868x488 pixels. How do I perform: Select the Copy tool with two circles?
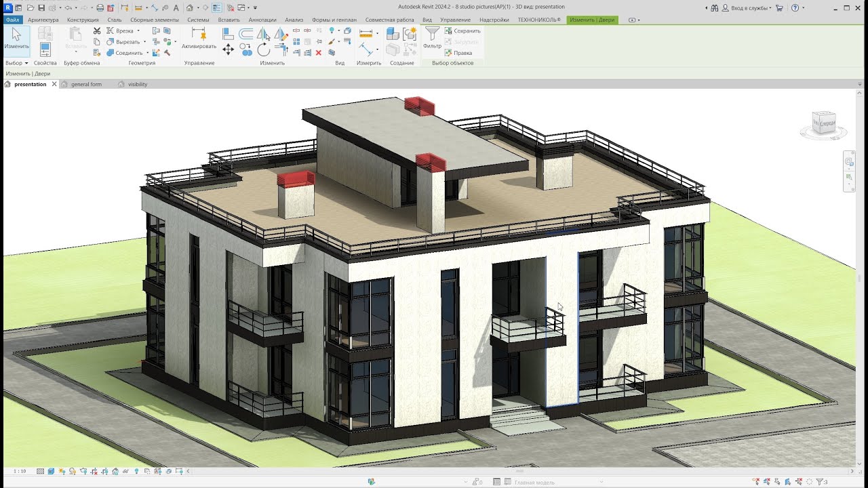(x=246, y=49)
